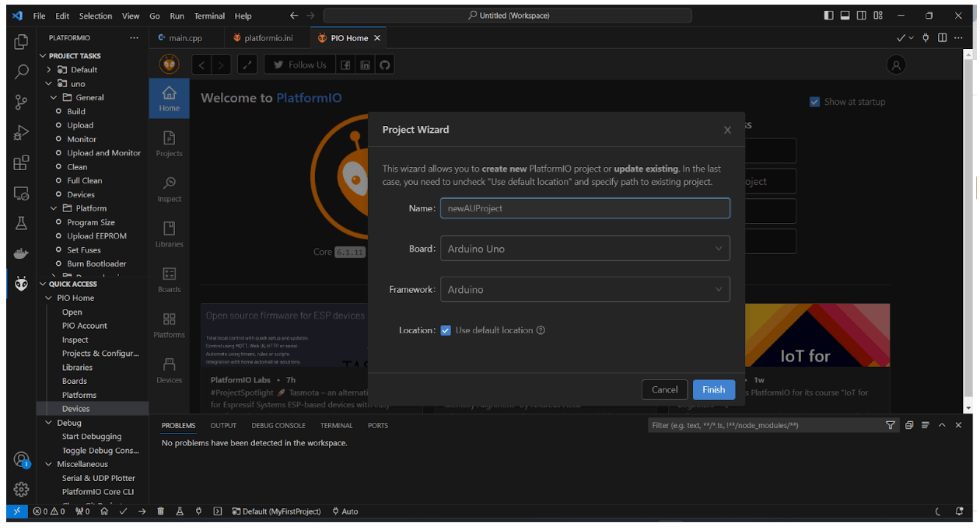Click the project Name input field
Viewport: 980px width, 530px height.
[585, 208]
